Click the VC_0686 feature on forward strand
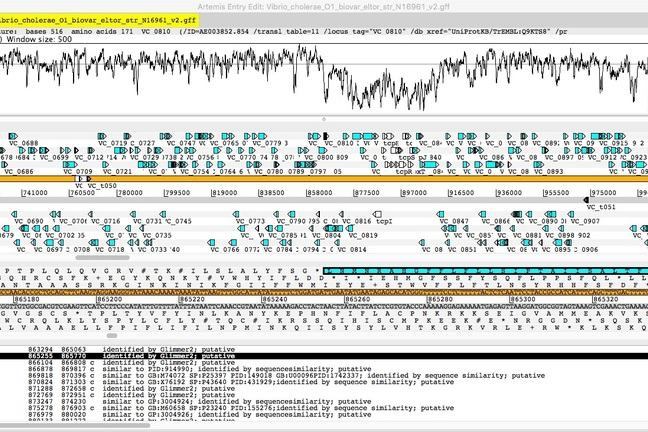The image size is (648, 432). [x=19, y=172]
